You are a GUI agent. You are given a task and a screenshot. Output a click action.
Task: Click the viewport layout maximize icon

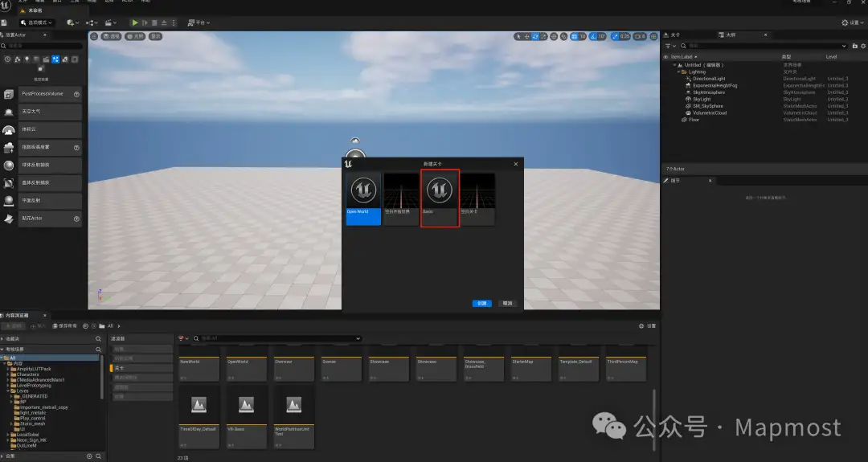coord(653,36)
